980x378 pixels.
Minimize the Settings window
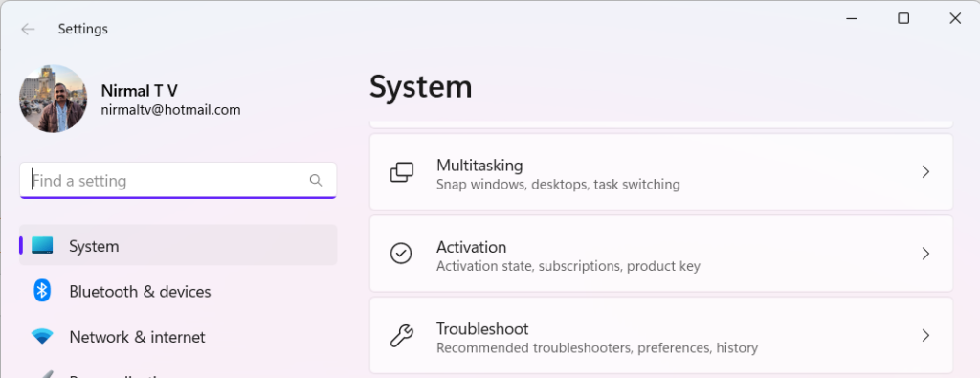point(851,19)
